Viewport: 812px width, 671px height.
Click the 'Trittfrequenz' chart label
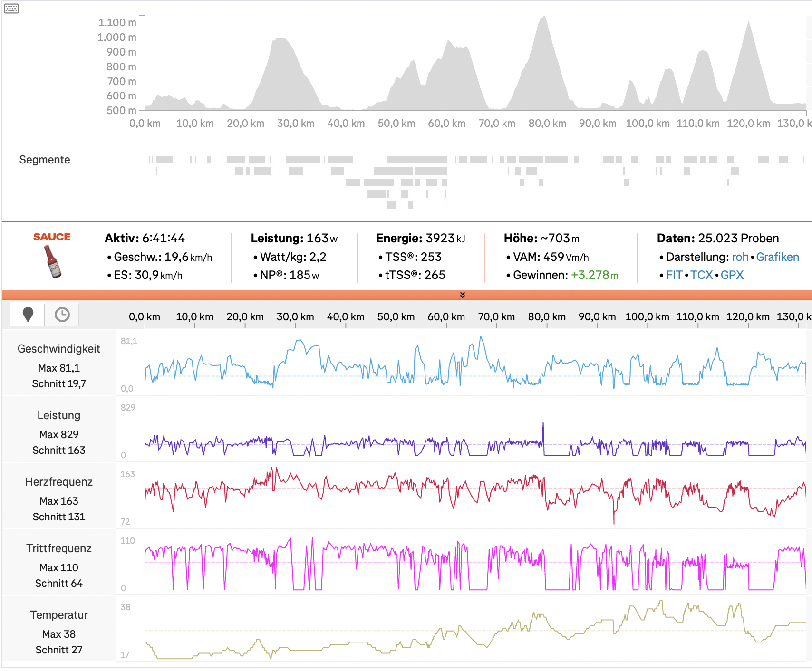pyautogui.click(x=59, y=548)
